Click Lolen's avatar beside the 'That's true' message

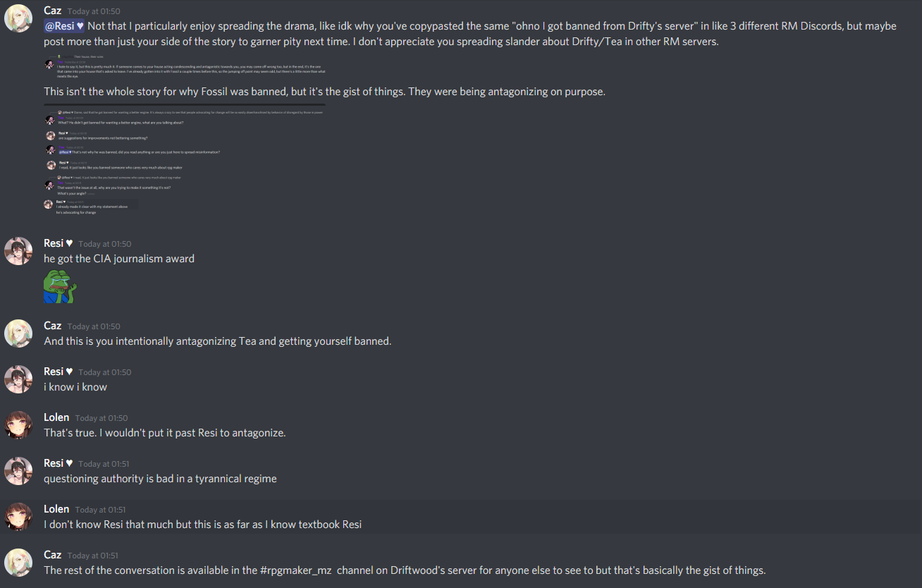pyautogui.click(x=18, y=425)
